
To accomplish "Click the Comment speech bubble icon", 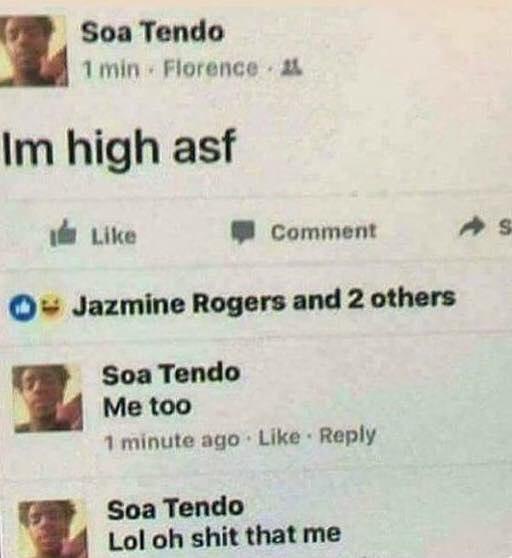I will click(x=244, y=231).
